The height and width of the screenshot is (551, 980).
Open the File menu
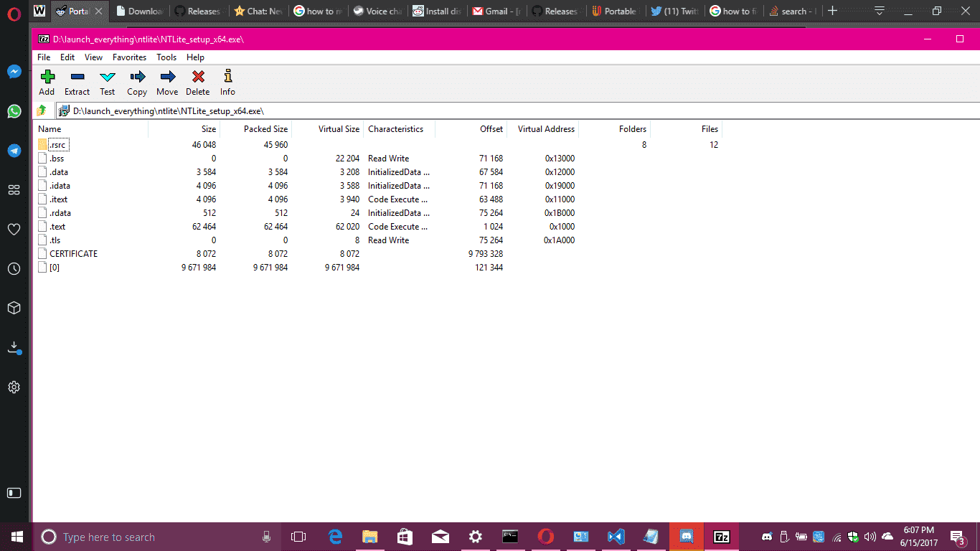[x=44, y=57]
